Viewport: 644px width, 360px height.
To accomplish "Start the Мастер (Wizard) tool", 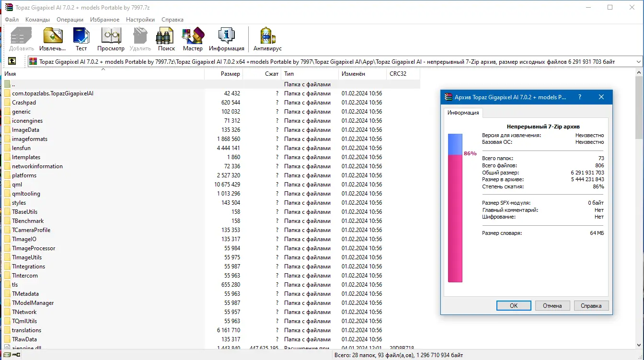I will [x=193, y=35].
